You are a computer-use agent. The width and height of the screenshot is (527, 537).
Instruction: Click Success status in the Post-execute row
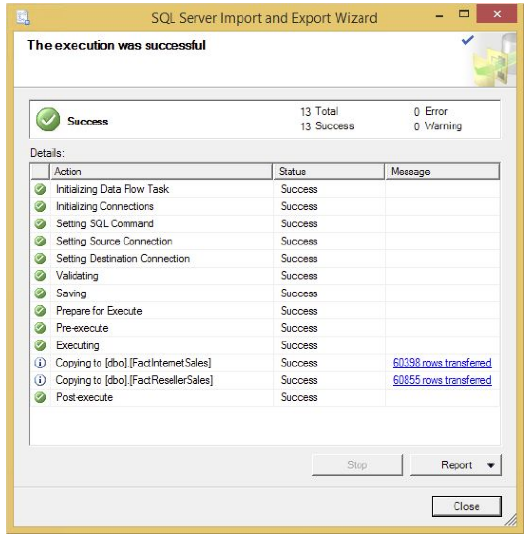pos(299,397)
